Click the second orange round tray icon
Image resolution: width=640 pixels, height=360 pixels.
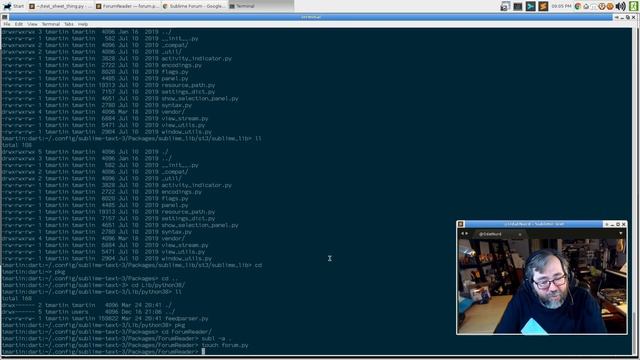click(x=610, y=6)
